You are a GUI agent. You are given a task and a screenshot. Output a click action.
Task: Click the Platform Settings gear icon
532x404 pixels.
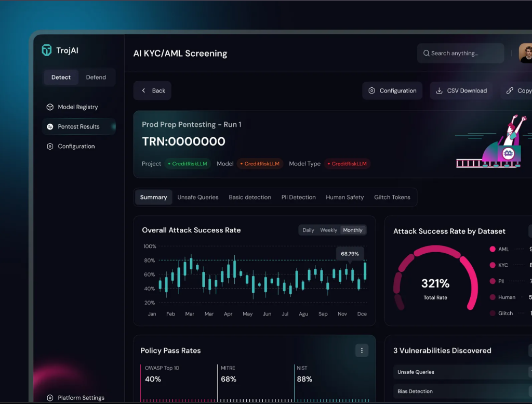(x=50, y=398)
